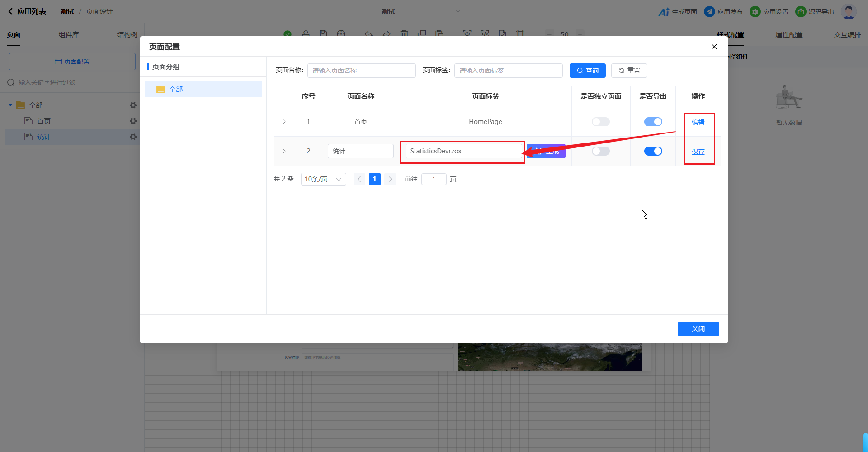Screen dimensions: 868x452
Task: Toggle 是否独立页面 switch for 首页 row
Action: (600, 122)
